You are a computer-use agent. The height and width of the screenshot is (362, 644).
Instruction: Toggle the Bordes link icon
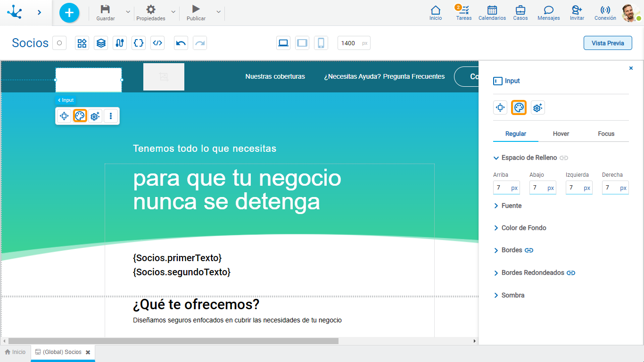click(529, 250)
